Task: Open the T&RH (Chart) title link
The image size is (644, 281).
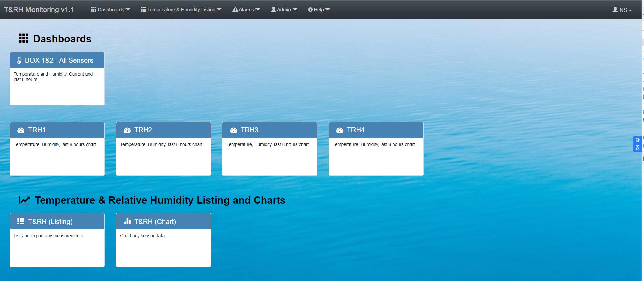Action: pyautogui.click(x=155, y=222)
